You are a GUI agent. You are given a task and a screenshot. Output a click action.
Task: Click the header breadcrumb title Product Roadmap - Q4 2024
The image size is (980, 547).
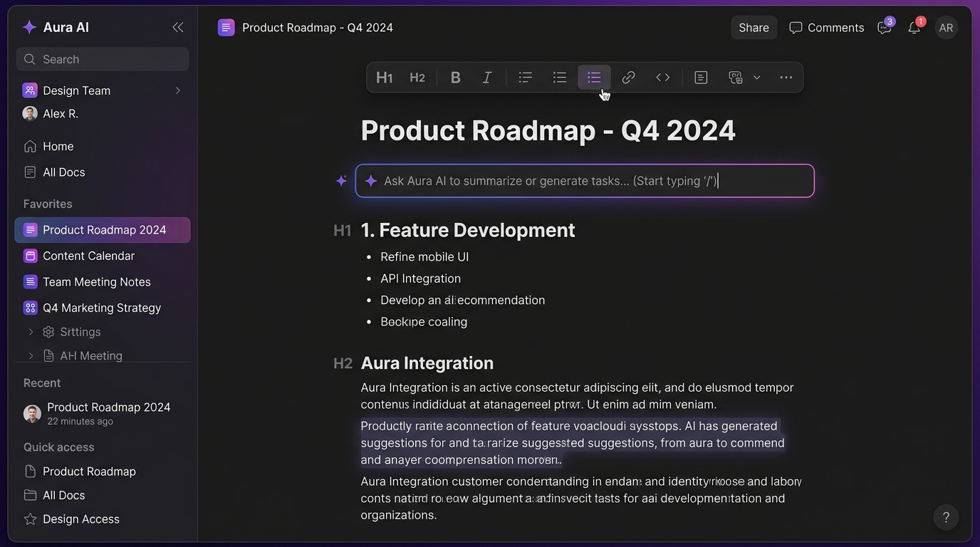point(318,28)
